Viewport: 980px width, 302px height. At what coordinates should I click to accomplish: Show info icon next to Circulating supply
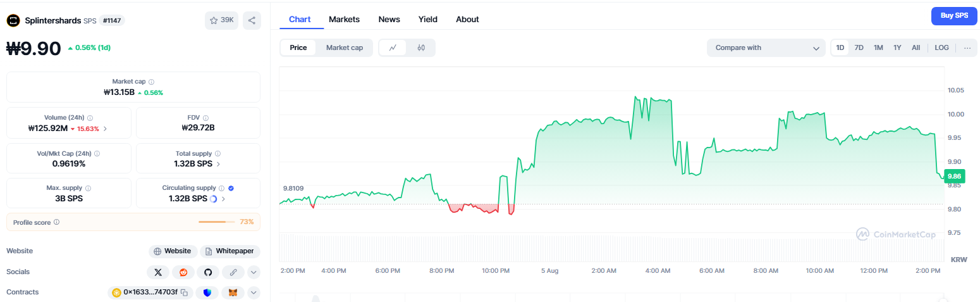[221, 188]
